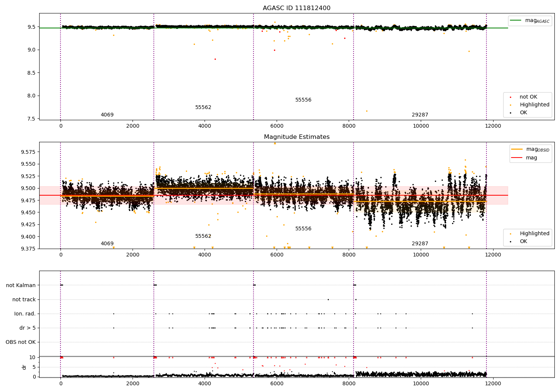Click the red 'mag' legend line sample
Screen dimensions: 560x392
(x=517, y=158)
